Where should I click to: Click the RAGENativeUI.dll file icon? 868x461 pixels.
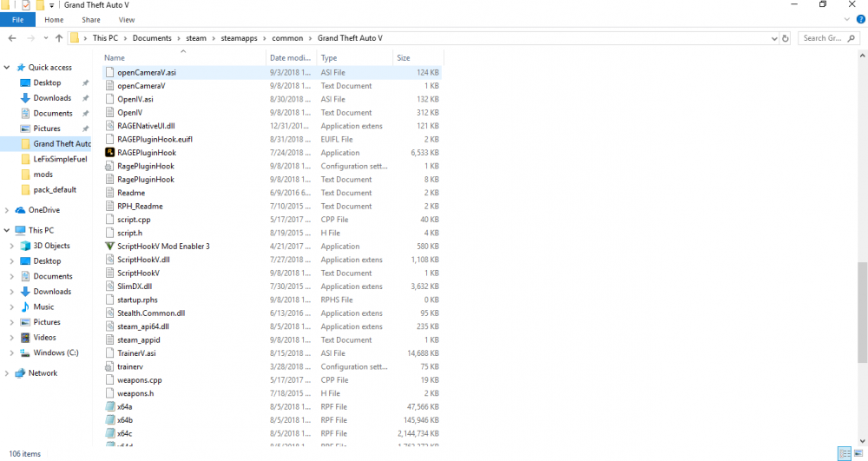pyautogui.click(x=109, y=126)
